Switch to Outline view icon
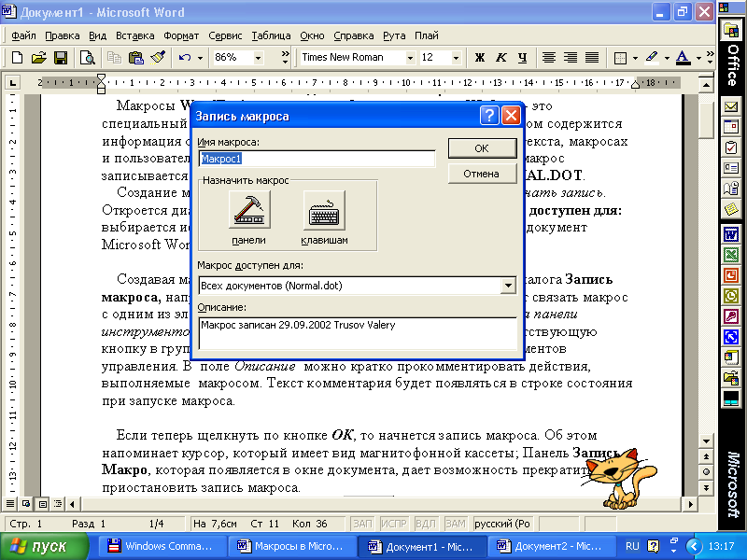The width and height of the screenshot is (747, 560). 58,503
